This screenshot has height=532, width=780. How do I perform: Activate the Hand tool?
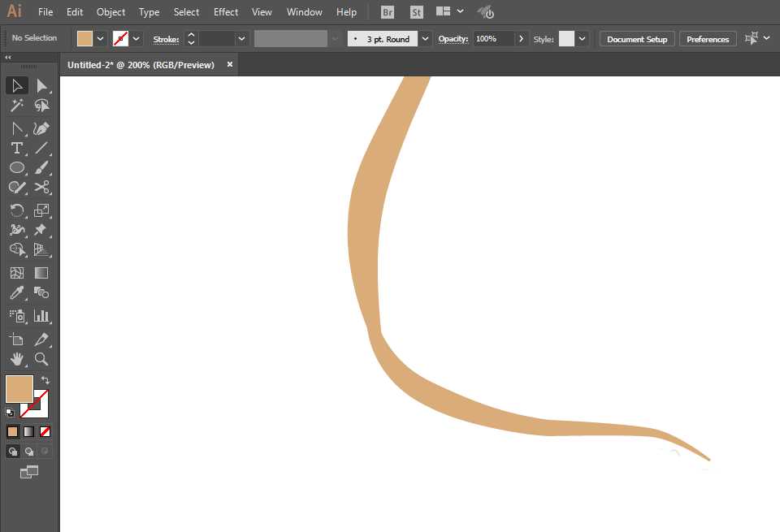pos(16,358)
